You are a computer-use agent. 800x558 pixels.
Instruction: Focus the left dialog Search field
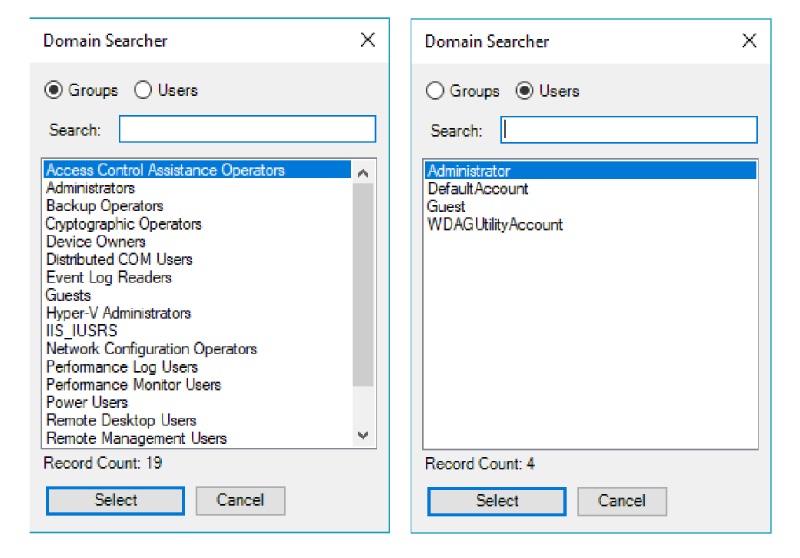click(247, 129)
